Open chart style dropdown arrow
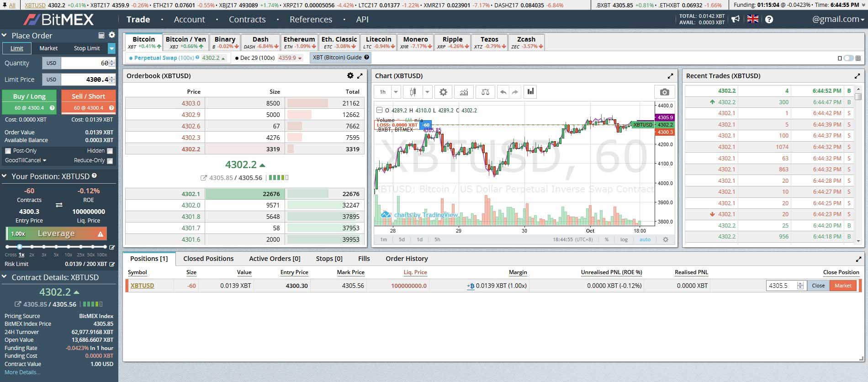Image resolution: width=868 pixels, height=382 pixels. (427, 92)
